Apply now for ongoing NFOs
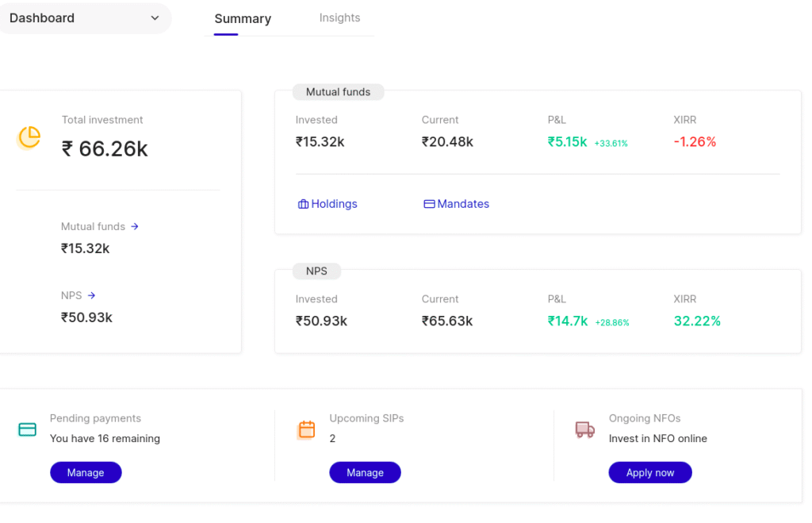The width and height of the screenshot is (812, 523). point(650,472)
